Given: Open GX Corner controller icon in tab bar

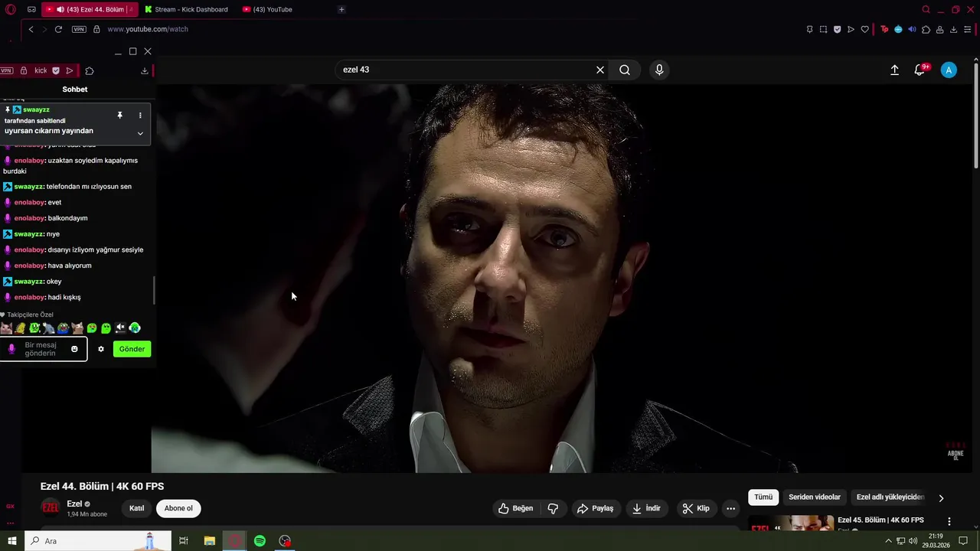Looking at the screenshot, I should [31, 9].
